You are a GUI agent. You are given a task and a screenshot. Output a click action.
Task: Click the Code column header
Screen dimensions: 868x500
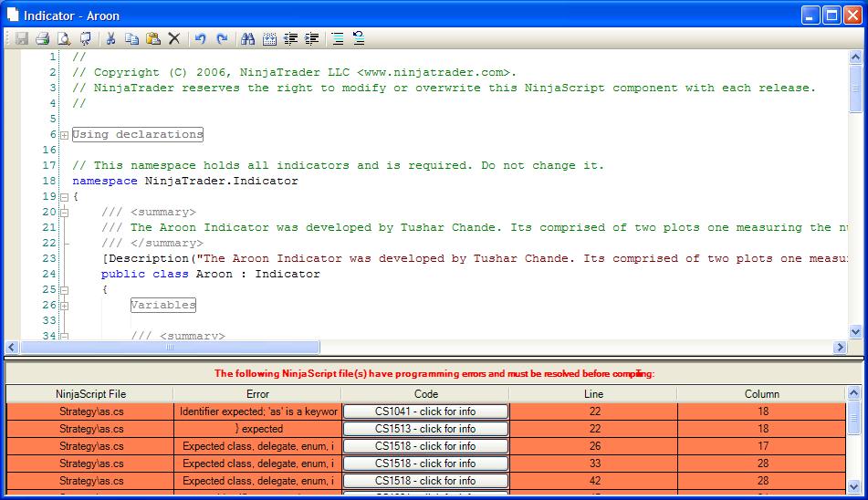pos(425,394)
